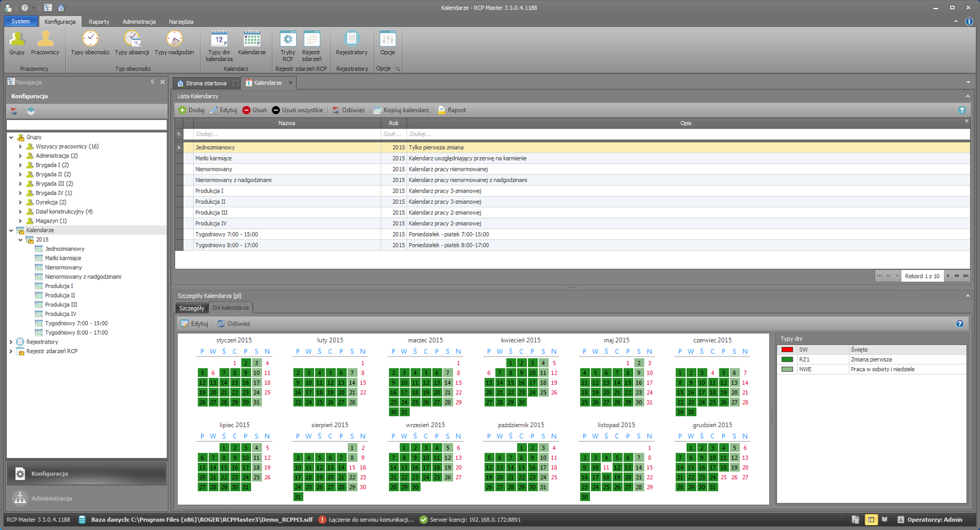Open the Grupy ribbon icon

[17, 43]
